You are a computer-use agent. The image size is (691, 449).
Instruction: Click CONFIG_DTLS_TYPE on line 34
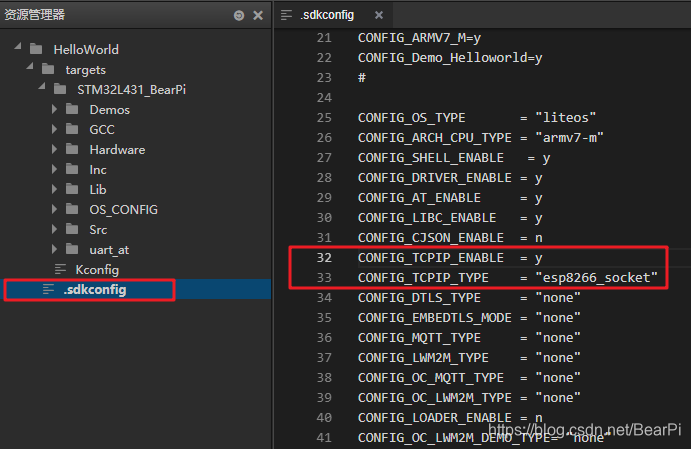[419, 298]
